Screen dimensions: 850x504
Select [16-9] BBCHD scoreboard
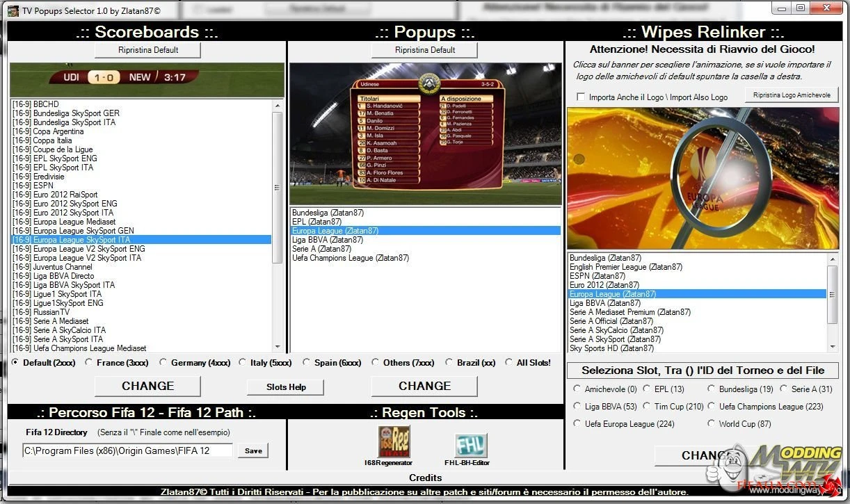tap(142, 104)
